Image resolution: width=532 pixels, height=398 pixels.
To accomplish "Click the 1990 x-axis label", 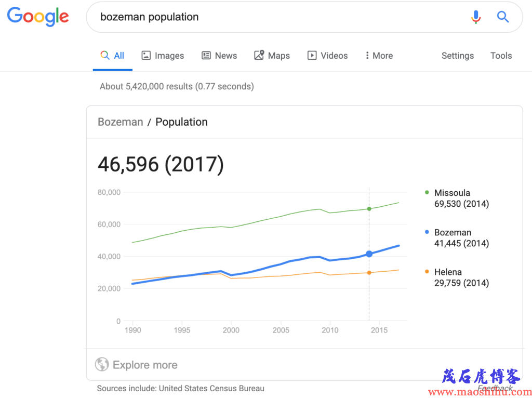I will pos(133,330).
